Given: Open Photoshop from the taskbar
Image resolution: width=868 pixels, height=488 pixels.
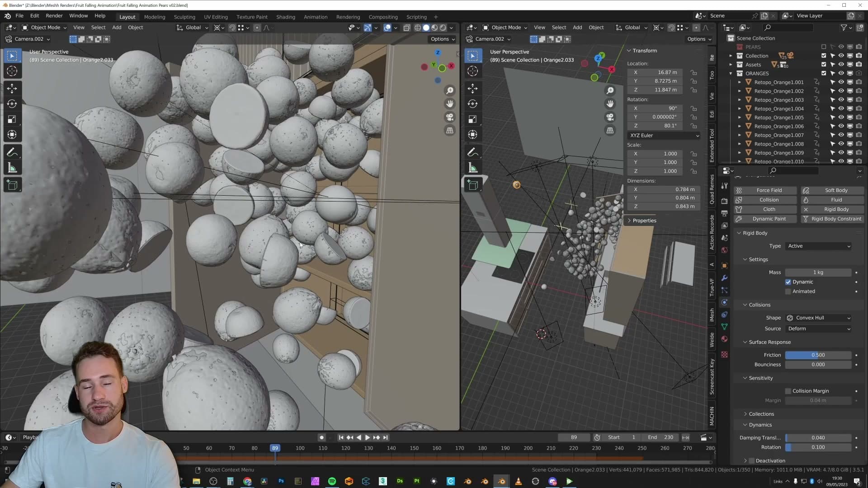Looking at the screenshot, I should click(281, 481).
